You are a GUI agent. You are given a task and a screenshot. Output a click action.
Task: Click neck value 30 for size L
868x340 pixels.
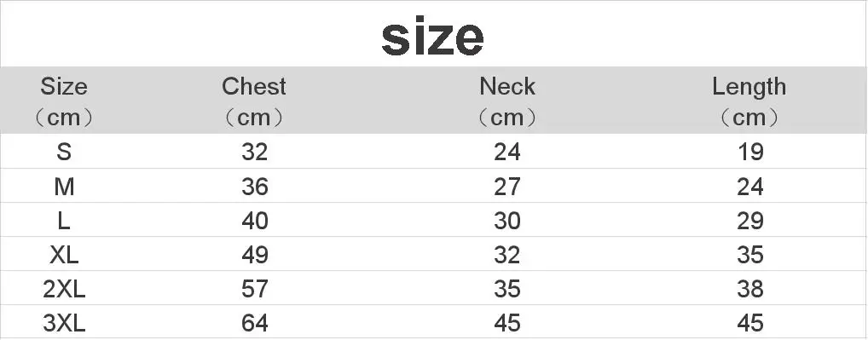507,221
